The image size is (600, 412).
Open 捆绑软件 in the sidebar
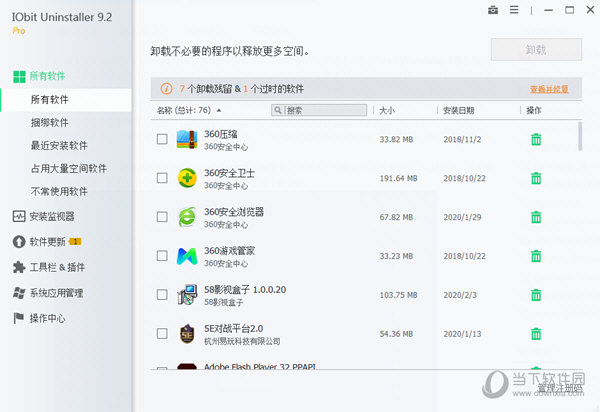point(49,123)
